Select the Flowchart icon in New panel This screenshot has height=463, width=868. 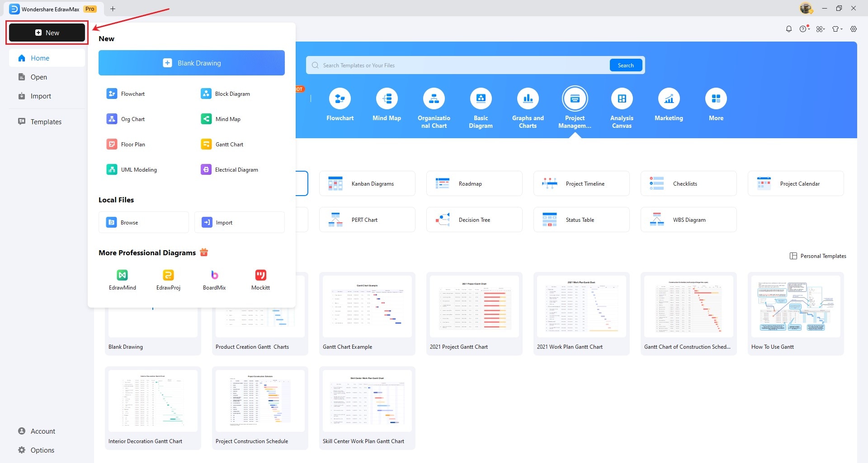(111, 94)
